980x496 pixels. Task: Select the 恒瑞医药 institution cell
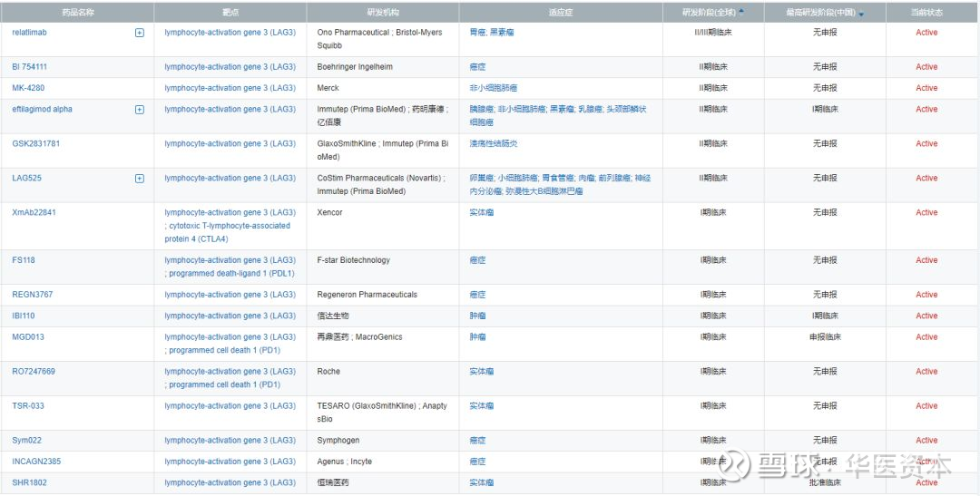pyautogui.click(x=383, y=483)
